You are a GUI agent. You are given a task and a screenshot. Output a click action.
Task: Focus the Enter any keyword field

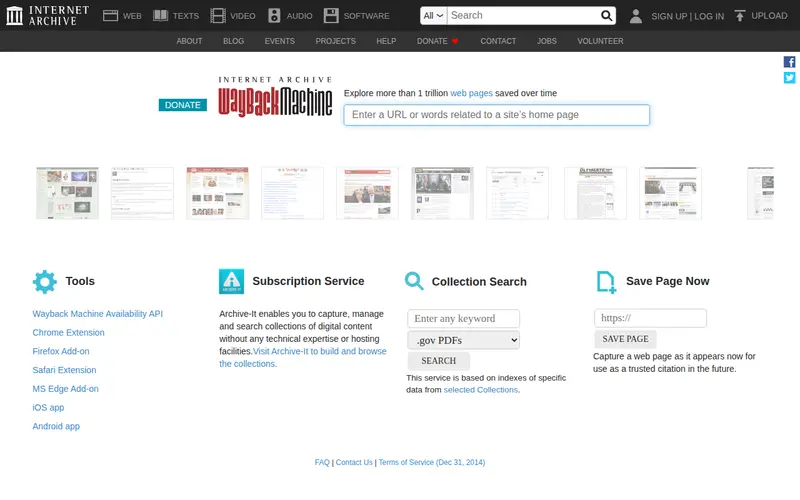point(463,319)
